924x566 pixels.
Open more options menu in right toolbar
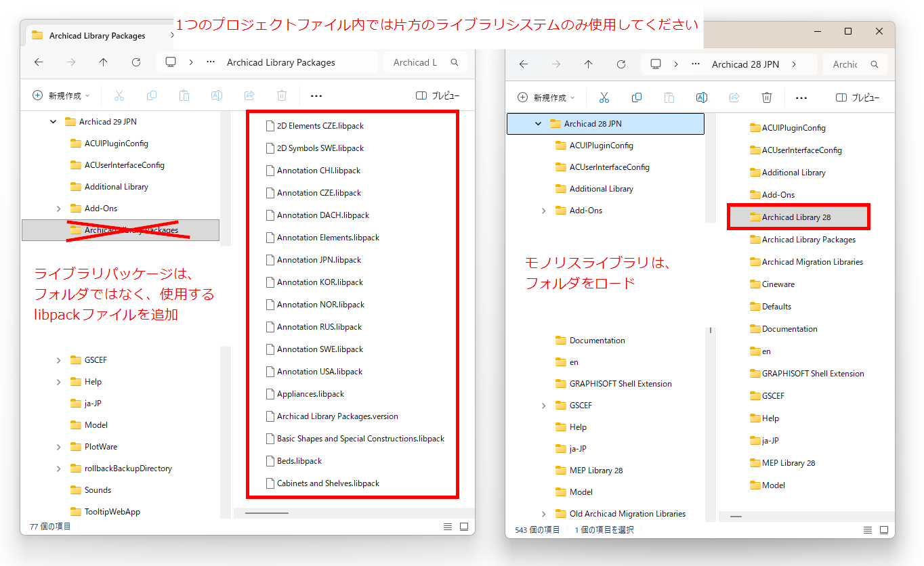click(801, 97)
